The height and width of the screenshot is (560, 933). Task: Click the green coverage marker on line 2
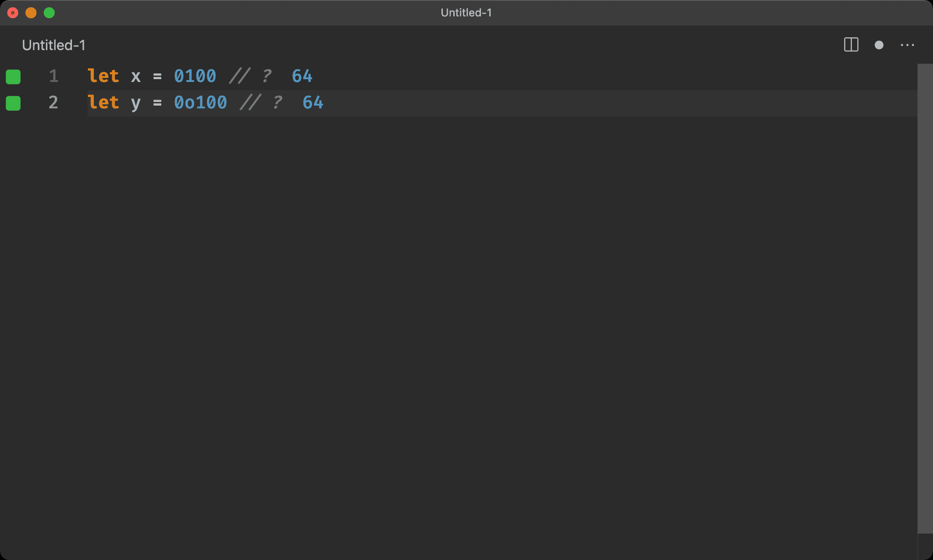pos(13,103)
